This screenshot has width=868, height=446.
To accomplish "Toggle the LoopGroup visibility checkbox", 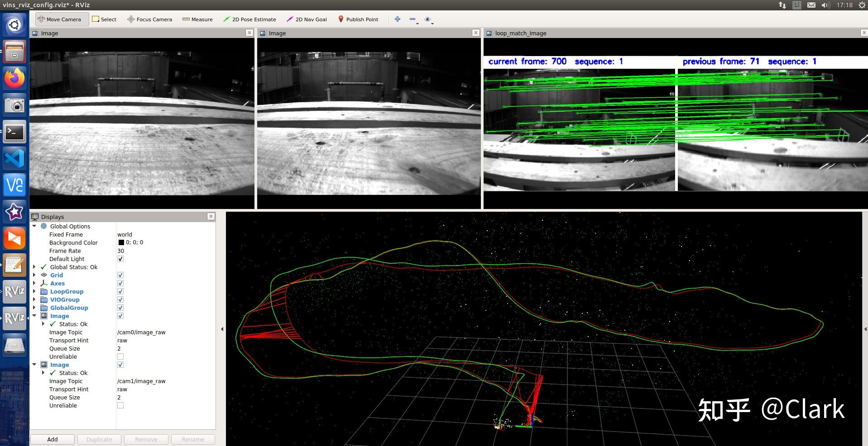I will 120,292.
